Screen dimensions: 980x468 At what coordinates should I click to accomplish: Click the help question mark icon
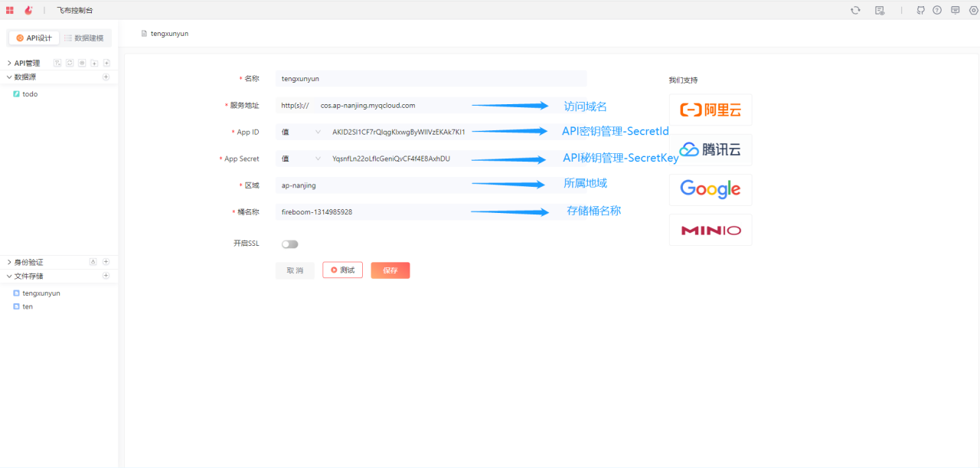(x=937, y=10)
